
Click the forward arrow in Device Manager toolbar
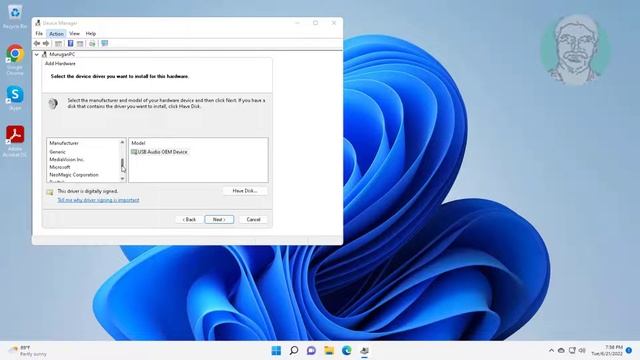(46, 43)
